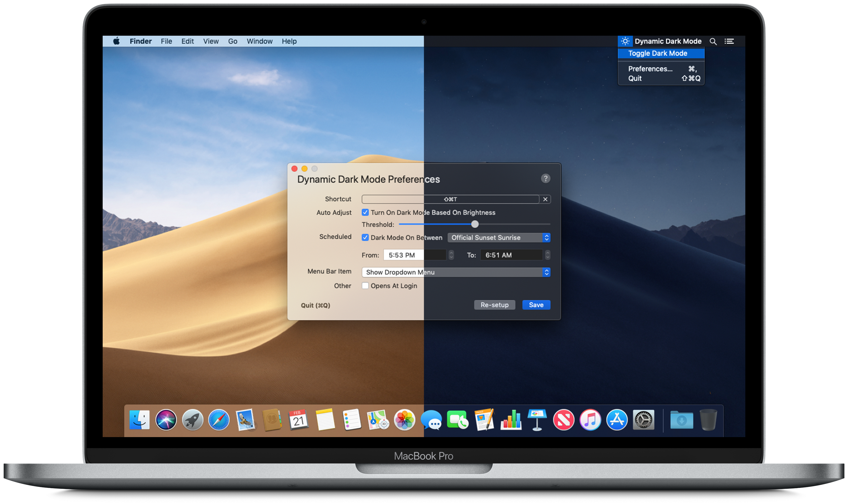The height and width of the screenshot is (504, 848).
Task: Expand Official Sunset Sunrise dropdown
Action: click(x=499, y=238)
